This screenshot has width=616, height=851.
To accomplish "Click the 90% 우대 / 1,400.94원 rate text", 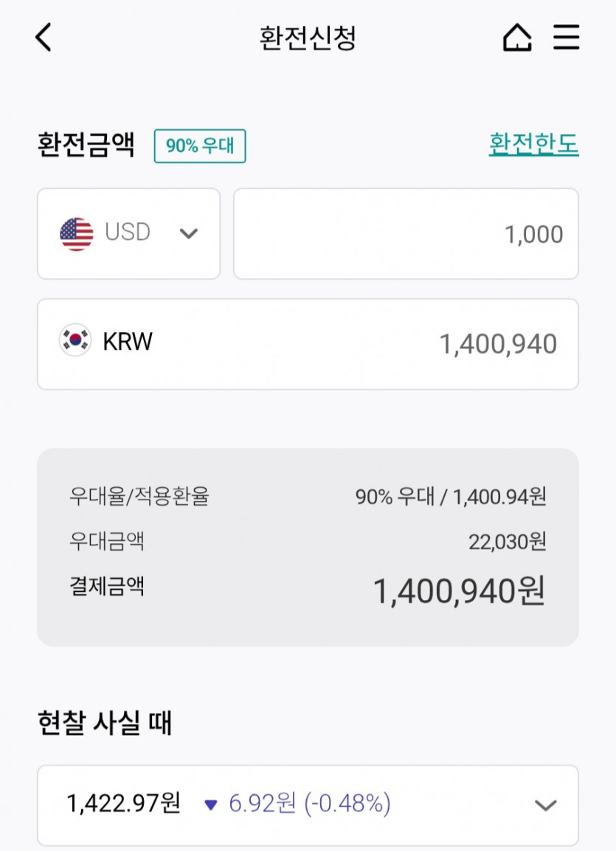I will click(450, 497).
